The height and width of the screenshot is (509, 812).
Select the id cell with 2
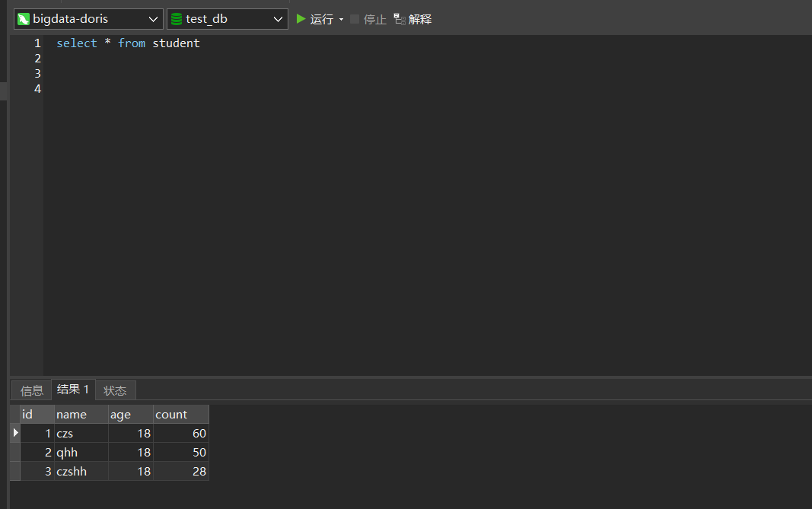37,453
